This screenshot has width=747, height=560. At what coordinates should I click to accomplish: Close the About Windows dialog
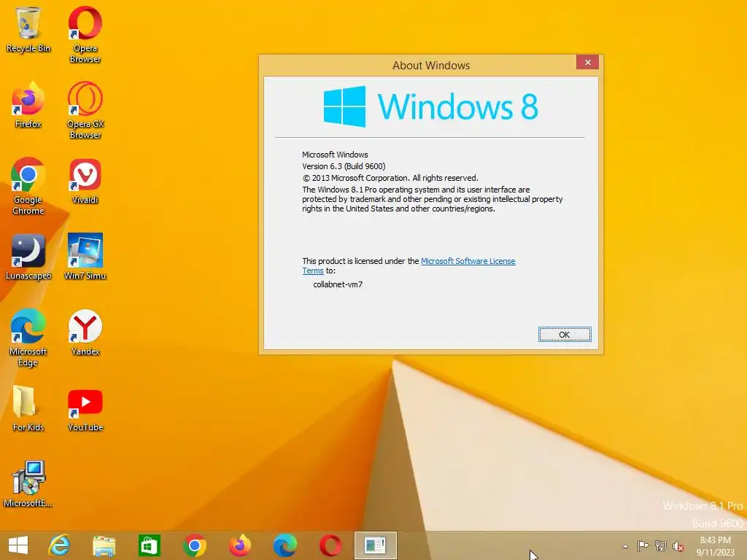point(587,63)
